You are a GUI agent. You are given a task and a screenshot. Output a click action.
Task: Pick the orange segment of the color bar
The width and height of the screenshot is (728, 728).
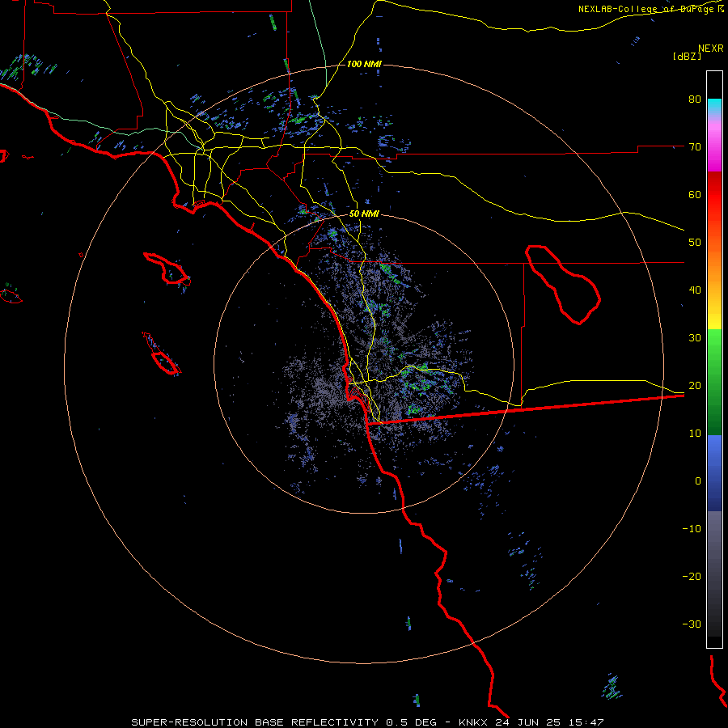[714, 260]
